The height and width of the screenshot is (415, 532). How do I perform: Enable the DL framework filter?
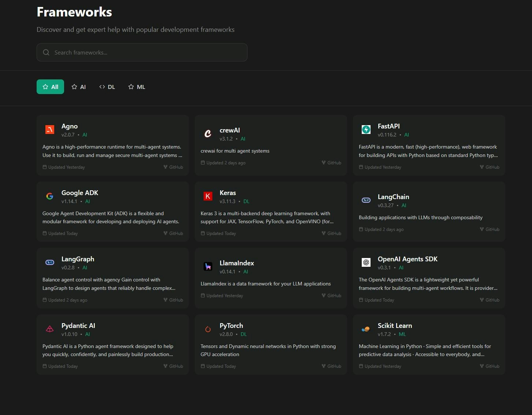tap(107, 87)
